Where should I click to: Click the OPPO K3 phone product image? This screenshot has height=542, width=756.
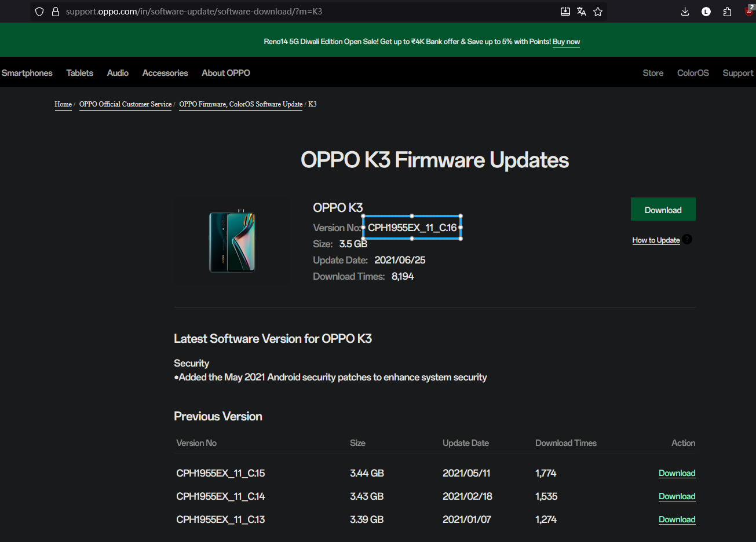tap(232, 241)
